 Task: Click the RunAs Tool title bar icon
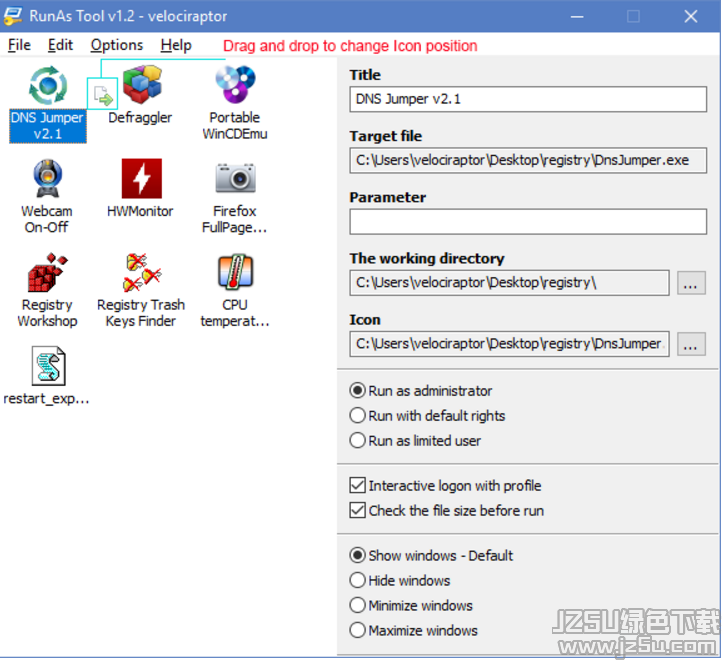click(x=12, y=16)
